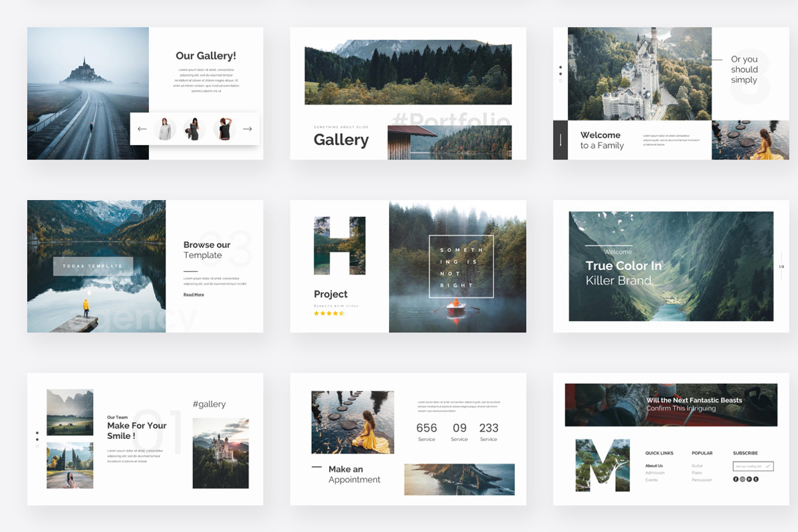
Task: Click the red boat on lake photo
Action: click(x=458, y=267)
